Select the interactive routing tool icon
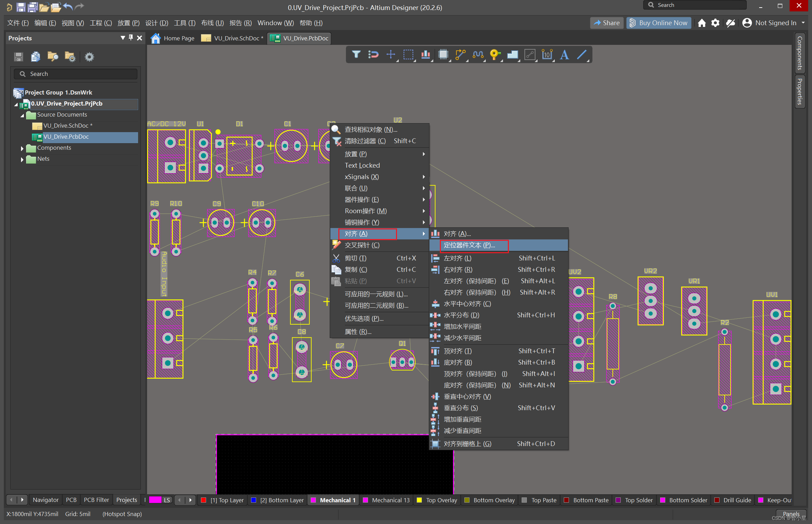The width and height of the screenshot is (812, 524). (x=460, y=55)
